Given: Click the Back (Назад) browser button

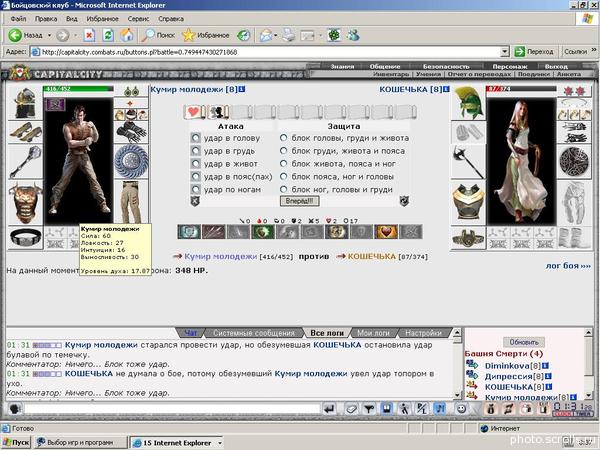Looking at the screenshot, I should pos(26,36).
